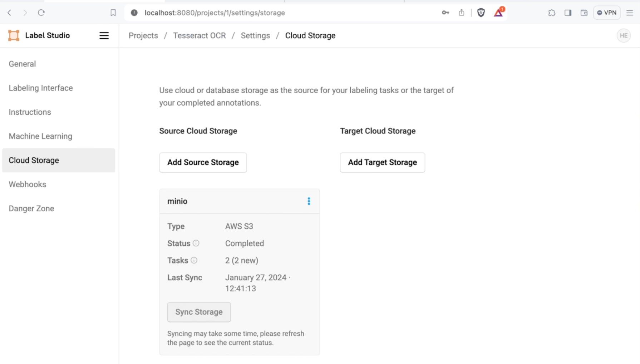
Task: Select Machine Learning settings
Action: point(59,136)
